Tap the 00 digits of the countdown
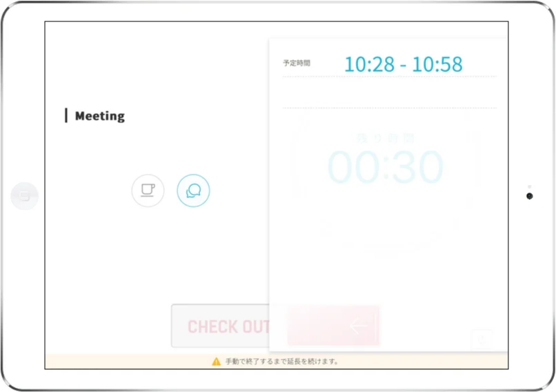This screenshot has height=392, width=556. click(x=352, y=168)
